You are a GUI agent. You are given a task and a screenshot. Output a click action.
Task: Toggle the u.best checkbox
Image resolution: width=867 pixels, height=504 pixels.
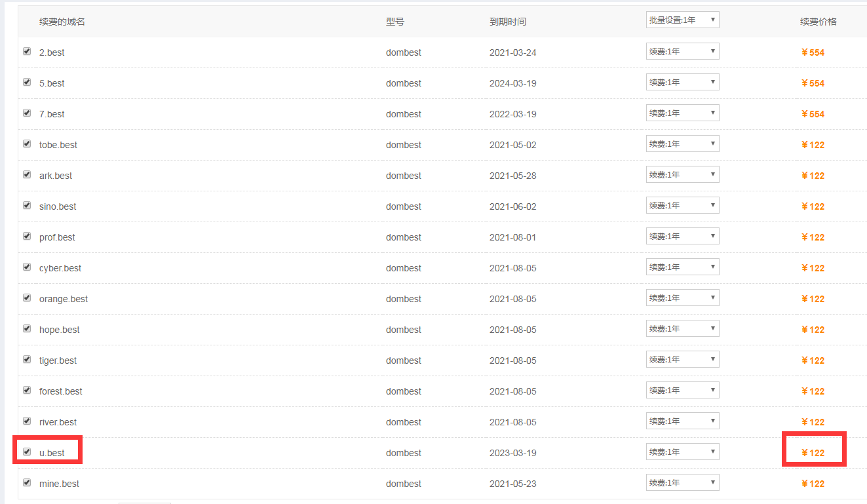click(x=27, y=452)
